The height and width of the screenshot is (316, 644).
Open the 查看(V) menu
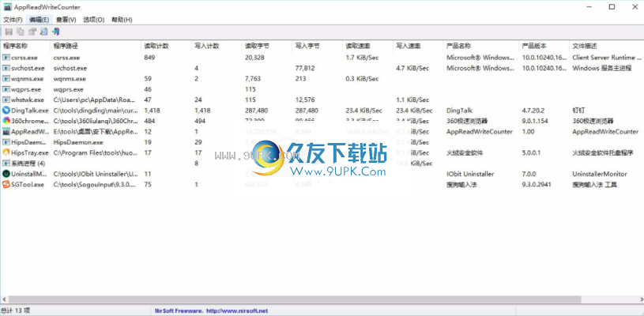pyautogui.click(x=66, y=20)
